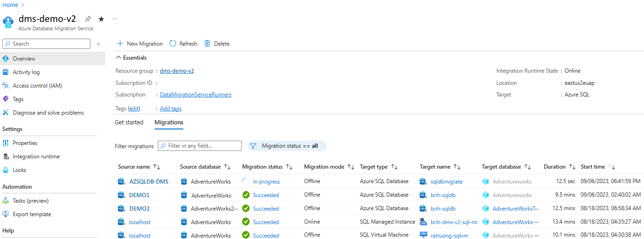The height and width of the screenshot is (239, 644).
Task: Click the Integration runtime icon
Action: [6, 157]
